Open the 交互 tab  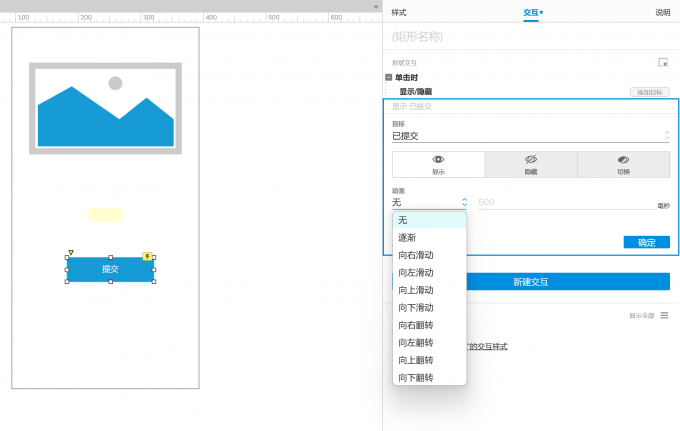tap(532, 13)
